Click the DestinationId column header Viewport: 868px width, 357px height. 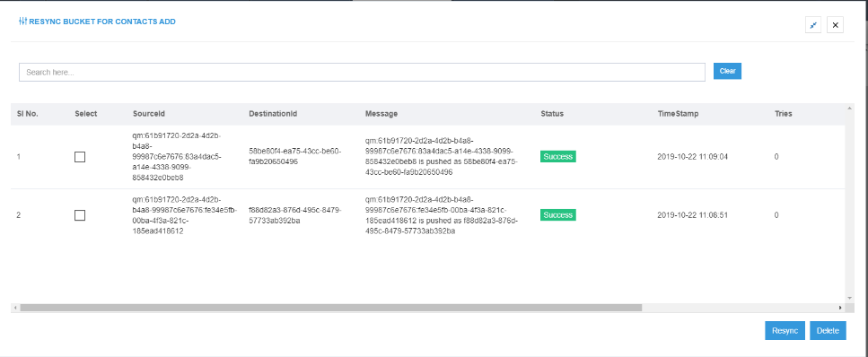(274, 113)
